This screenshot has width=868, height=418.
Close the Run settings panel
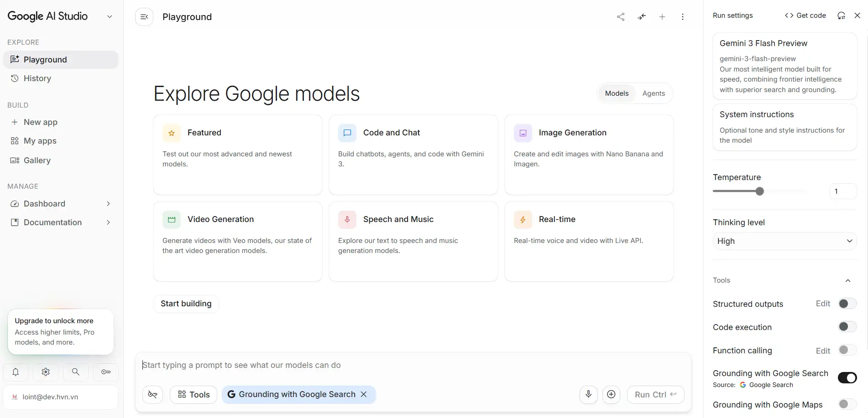[858, 15]
